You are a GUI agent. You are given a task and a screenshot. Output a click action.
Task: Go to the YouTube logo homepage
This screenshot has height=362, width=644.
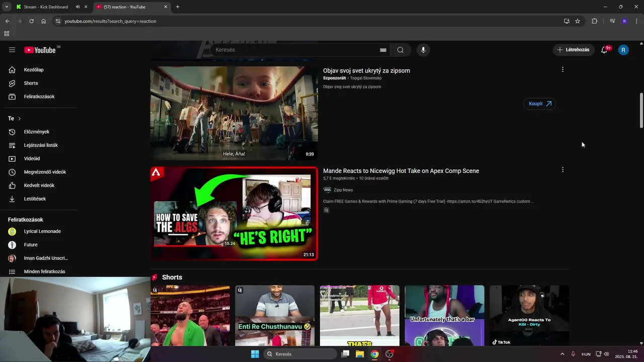click(40, 50)
